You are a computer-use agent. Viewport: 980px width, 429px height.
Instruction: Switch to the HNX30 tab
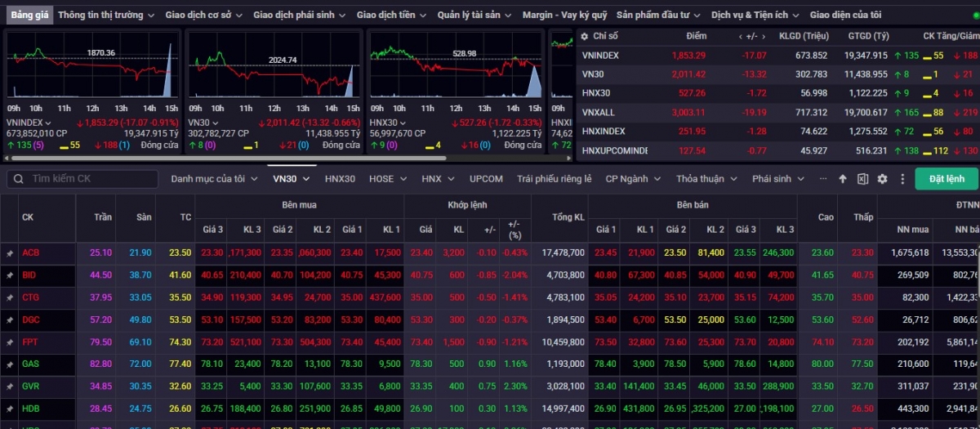[x=340, y=179]
